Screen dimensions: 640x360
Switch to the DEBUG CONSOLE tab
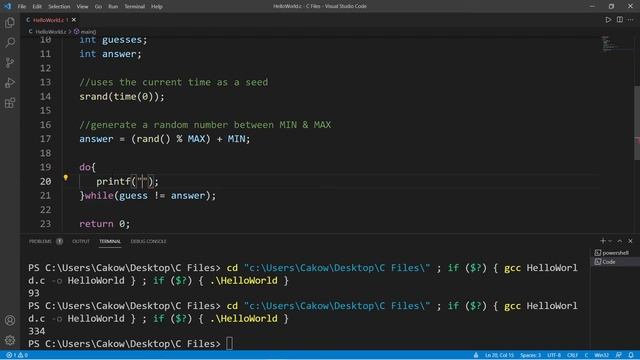(x=148, y=241)
